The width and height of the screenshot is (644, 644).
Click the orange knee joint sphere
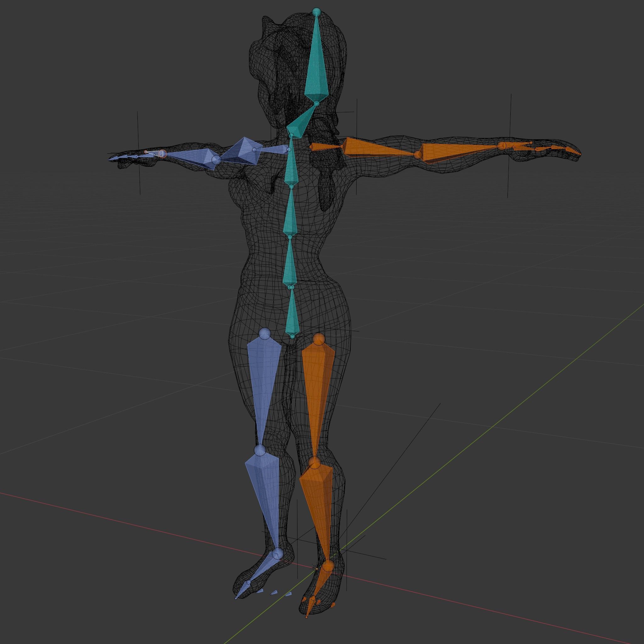pyautogui.click(x=314, y=463)
